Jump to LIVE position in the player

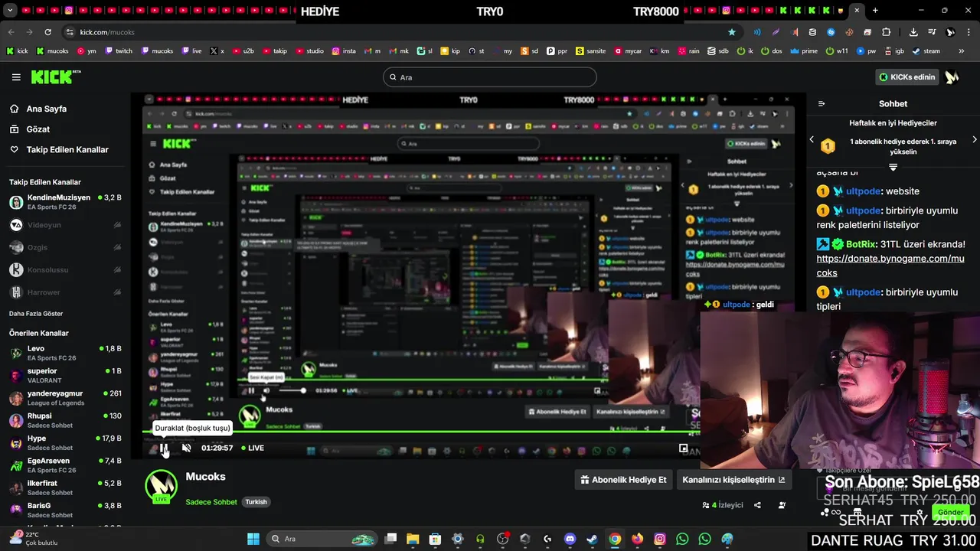253,448
